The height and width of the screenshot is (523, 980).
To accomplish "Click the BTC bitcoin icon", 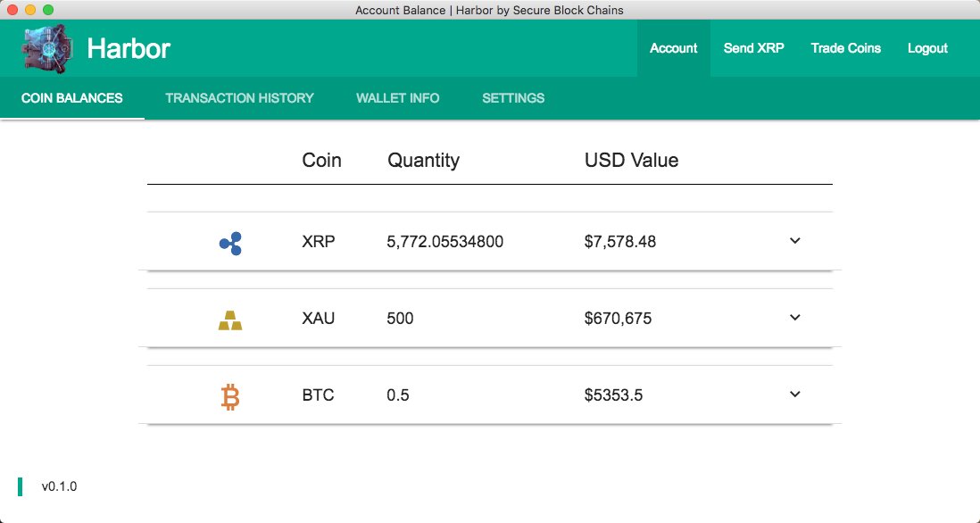I will coord(230,397).
